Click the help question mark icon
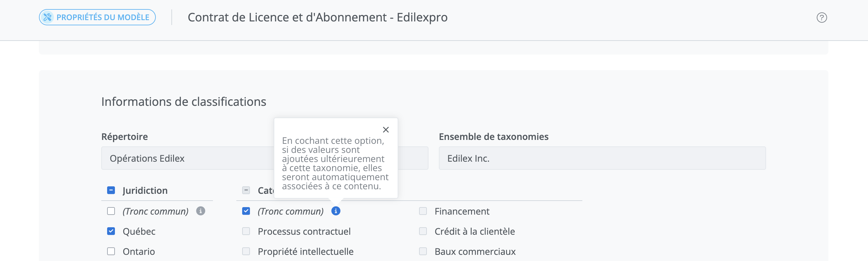The height and width of the screenshot is (261, 868). tap(822, 18)
